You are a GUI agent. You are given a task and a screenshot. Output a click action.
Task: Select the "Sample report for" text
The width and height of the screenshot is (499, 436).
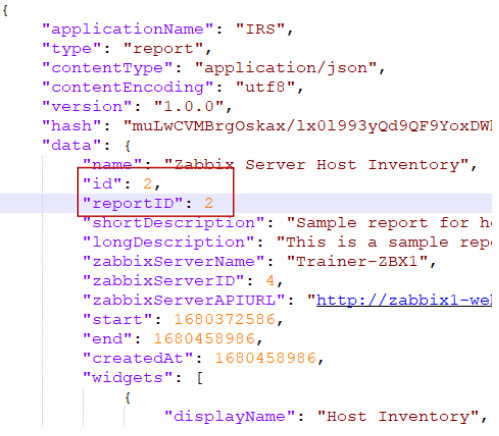(378, 223)
